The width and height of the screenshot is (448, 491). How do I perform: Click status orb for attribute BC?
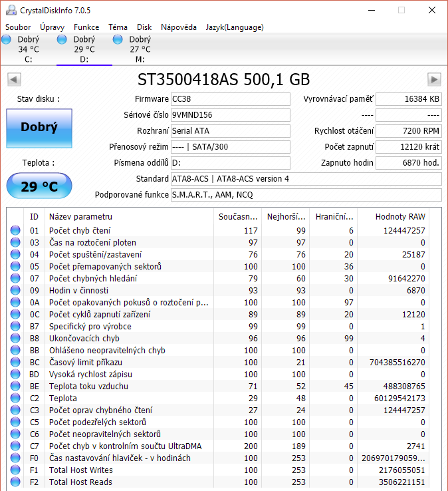15,362
